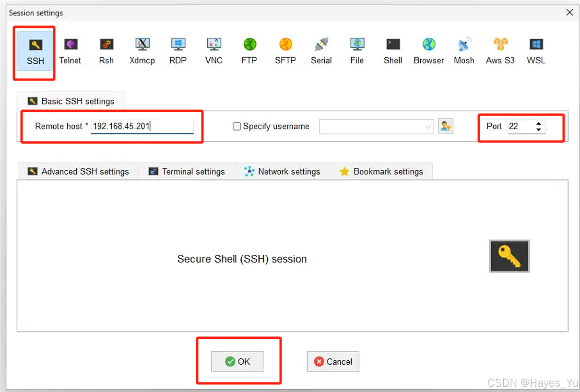
Task: Click the Secure Shell (SSH) session text
Action: pyautogui.click(x=242, y=259)
